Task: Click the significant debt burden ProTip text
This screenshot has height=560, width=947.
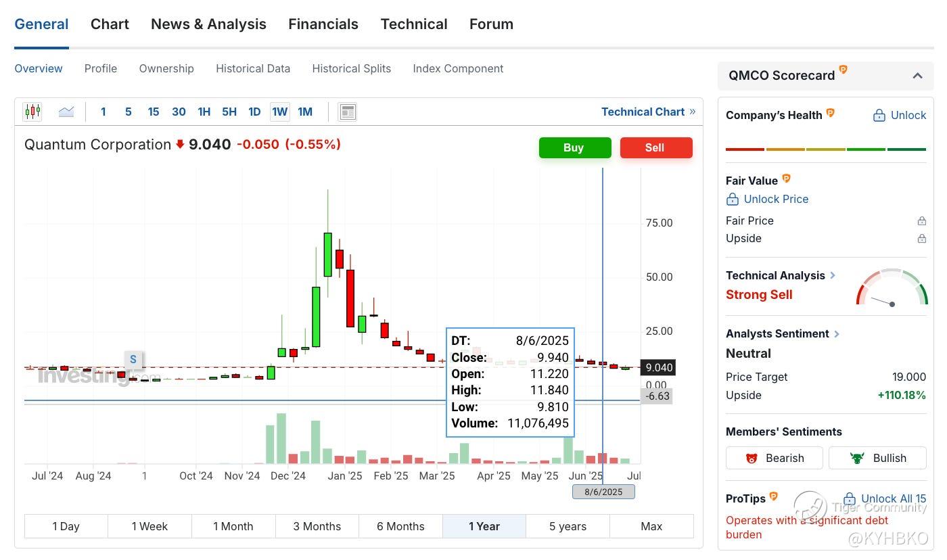Action: coord(807,527)
